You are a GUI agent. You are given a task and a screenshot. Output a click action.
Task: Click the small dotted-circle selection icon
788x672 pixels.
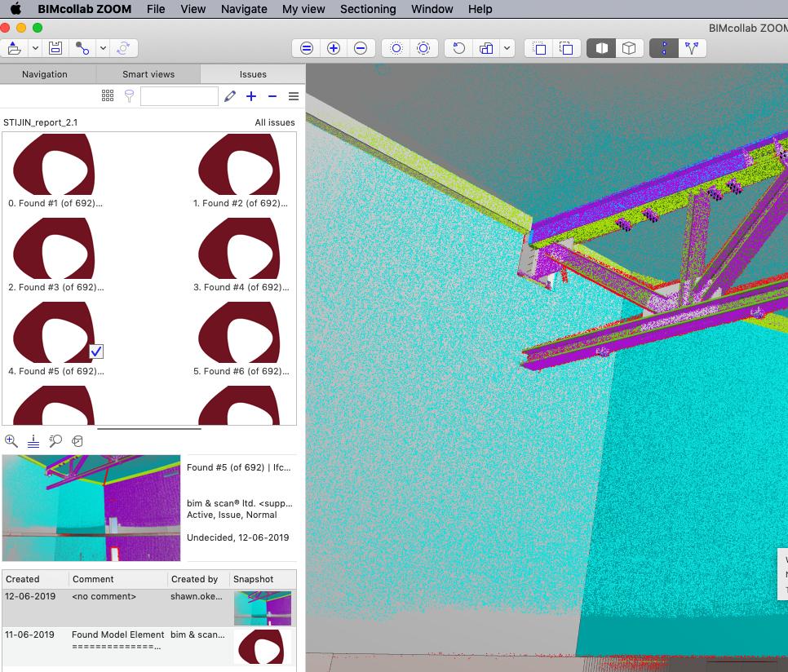tap(396, 48)
